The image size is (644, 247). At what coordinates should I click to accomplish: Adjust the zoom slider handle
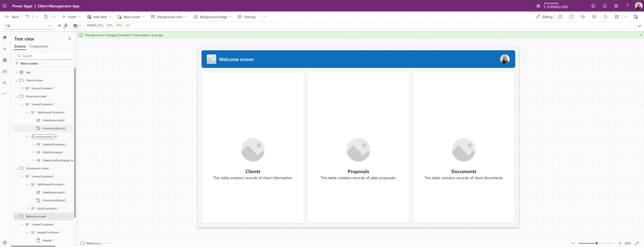tap(596, 243)
